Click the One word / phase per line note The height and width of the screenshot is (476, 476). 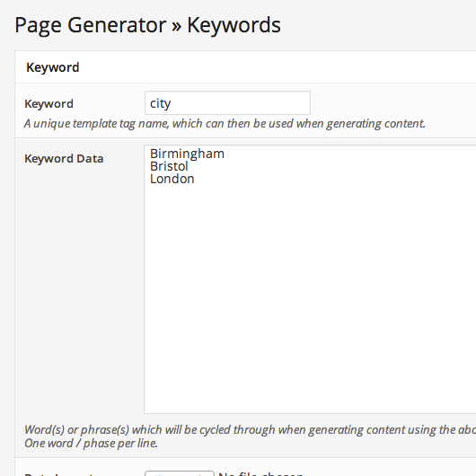[91, 443]
